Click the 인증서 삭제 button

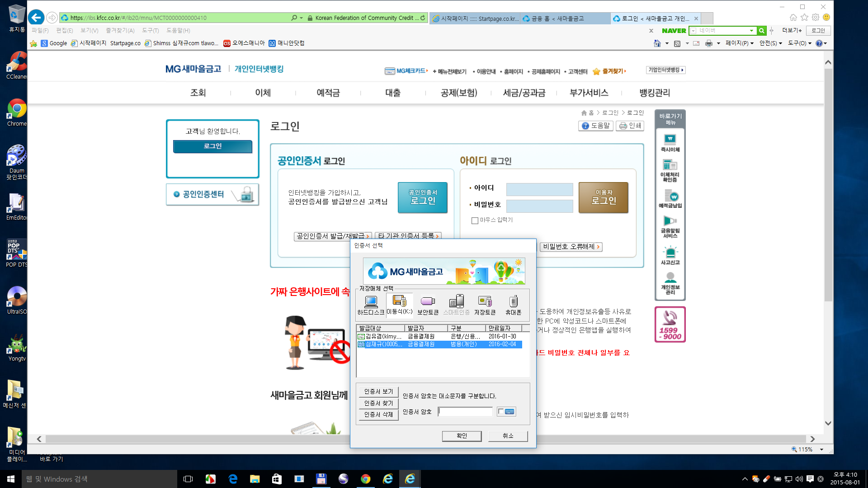click(378, 414)
